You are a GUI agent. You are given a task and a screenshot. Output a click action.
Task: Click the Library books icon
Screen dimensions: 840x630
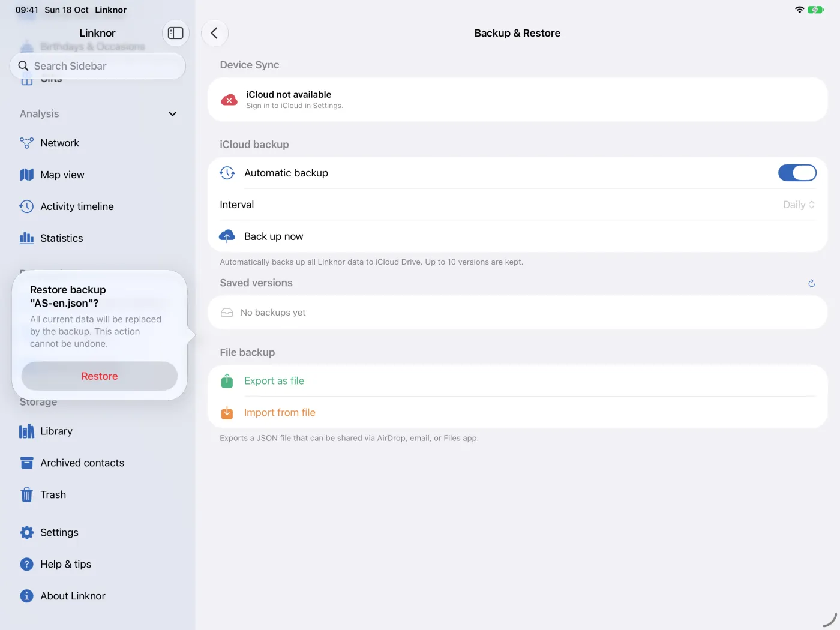pyautogui.click(x=26, y=431)
